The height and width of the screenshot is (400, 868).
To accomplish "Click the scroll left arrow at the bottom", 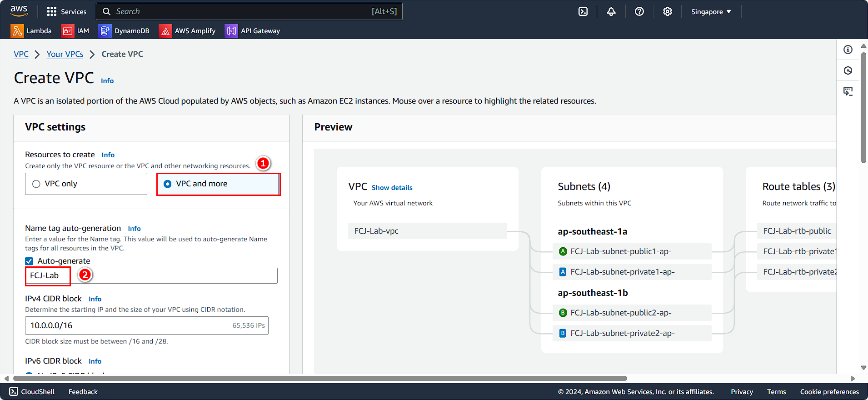I will (x=6, y=378).
